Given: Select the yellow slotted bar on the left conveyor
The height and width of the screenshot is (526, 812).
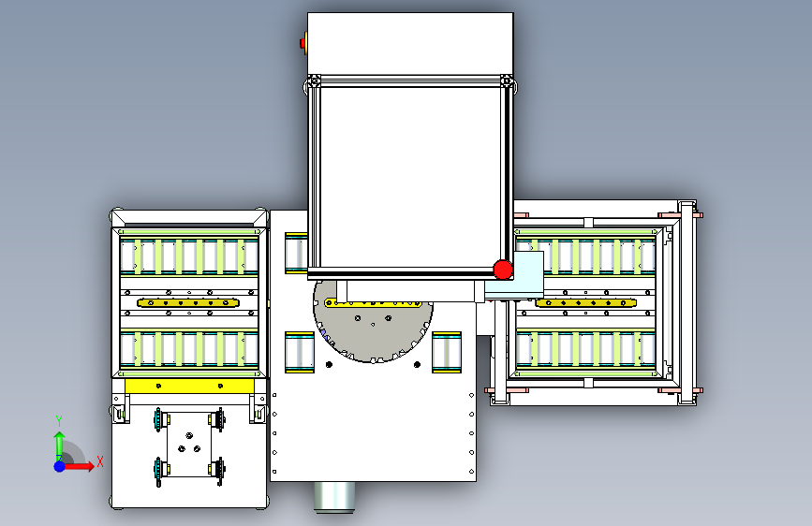Looking at the screenshot, I should 188,302.
